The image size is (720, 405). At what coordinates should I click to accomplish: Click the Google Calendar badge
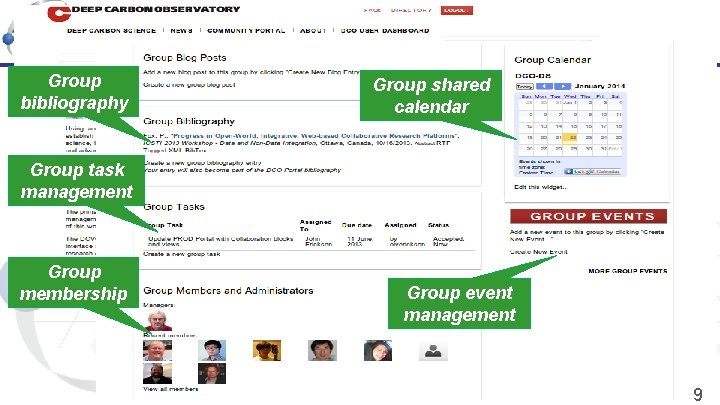click(593, 172)
